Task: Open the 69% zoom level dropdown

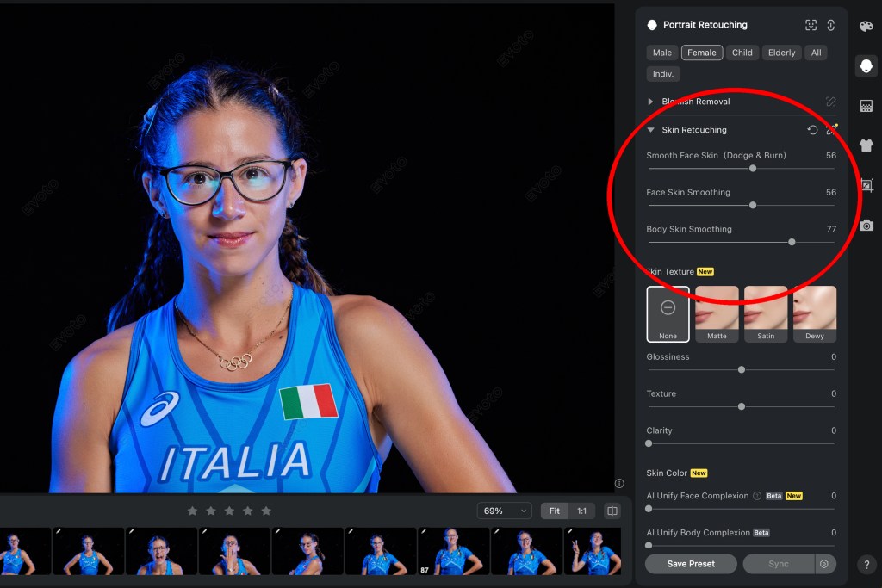Action: [x=505, y=511]
